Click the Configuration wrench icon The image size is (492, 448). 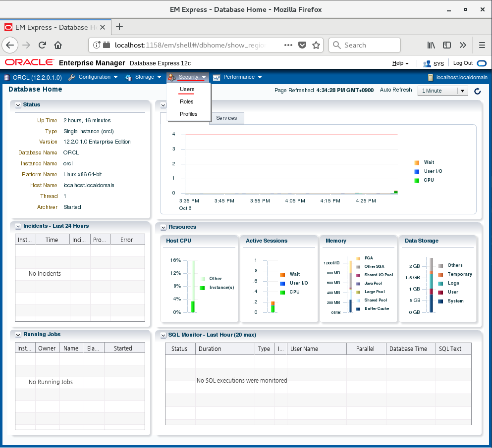72,77
